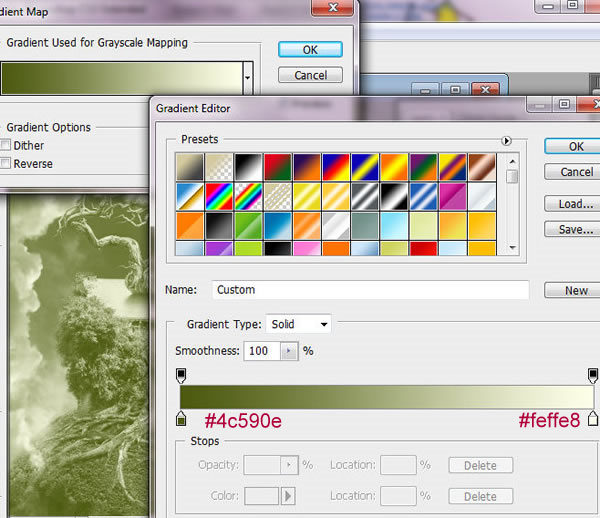Click the presets scrollbar down arrow
This screenshot has width=600, height=518.
pos(512,248)
